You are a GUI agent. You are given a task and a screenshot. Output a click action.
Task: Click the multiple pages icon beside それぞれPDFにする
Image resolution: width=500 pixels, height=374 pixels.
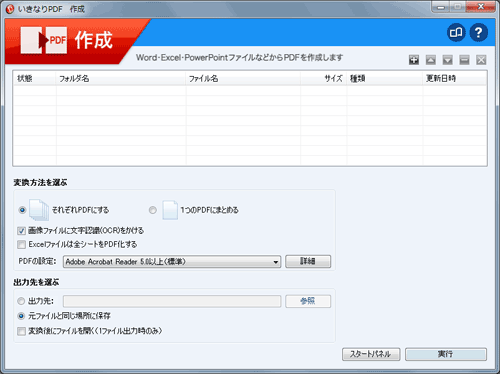click(x=39, y=210)
